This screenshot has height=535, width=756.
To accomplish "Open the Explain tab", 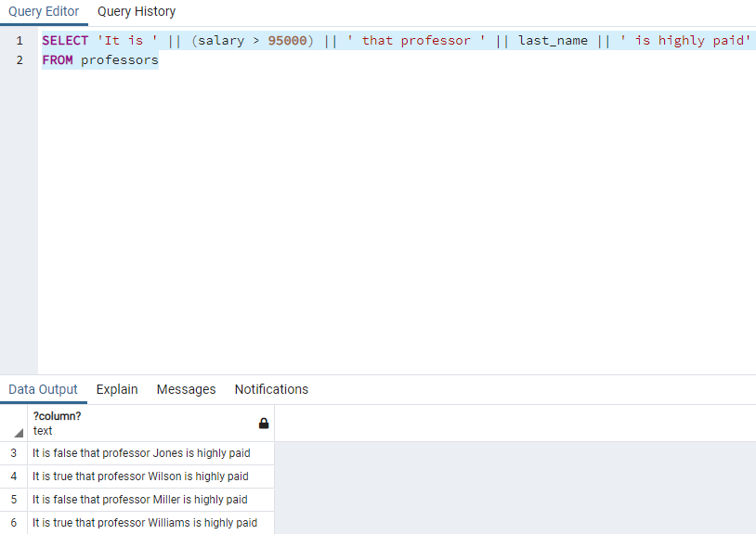I will [117, 389].
